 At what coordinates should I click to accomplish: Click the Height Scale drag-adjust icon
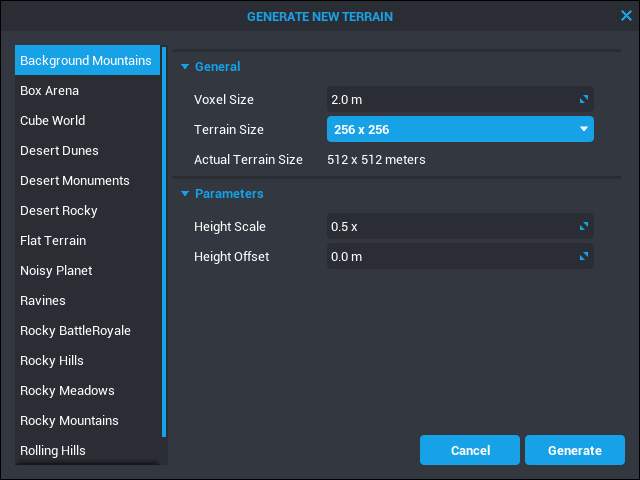point(584,227)
